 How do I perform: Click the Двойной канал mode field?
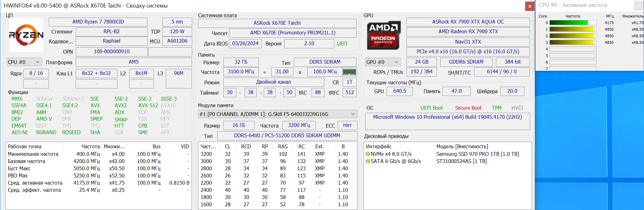point(273,82)
